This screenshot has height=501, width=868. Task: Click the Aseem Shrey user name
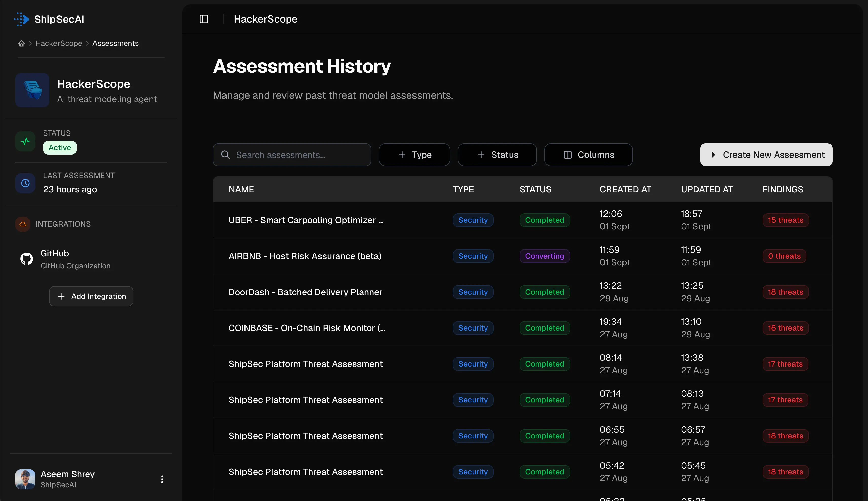pyautogui.click(x=67, y=474)
